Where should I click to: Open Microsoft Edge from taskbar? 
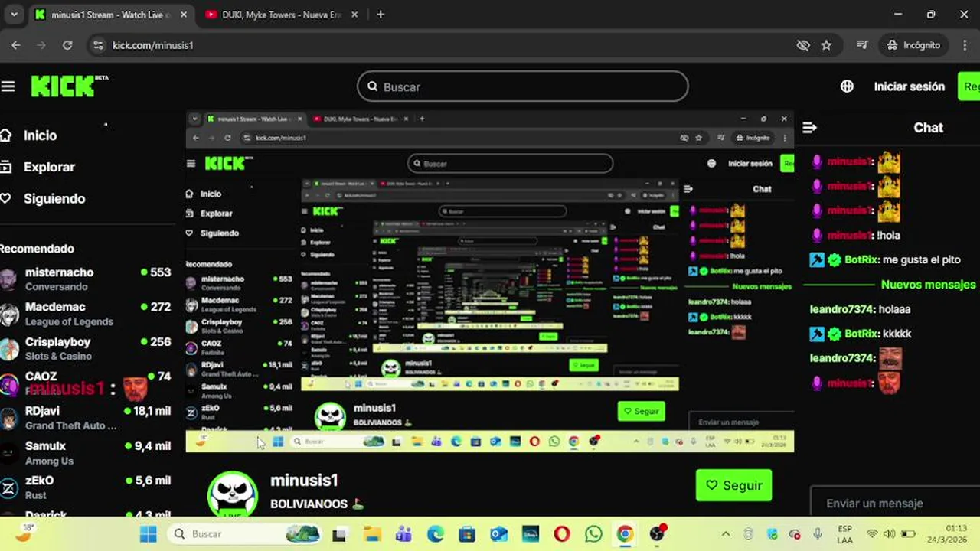click(x=436, y=534)
